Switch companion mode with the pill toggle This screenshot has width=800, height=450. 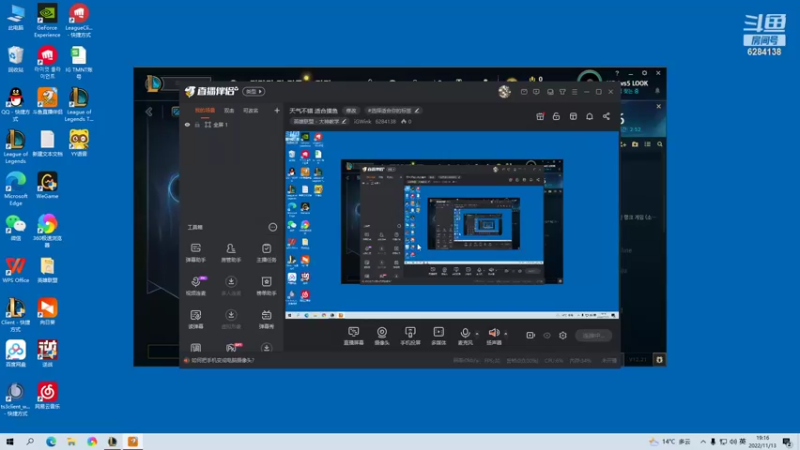(254, 91)
